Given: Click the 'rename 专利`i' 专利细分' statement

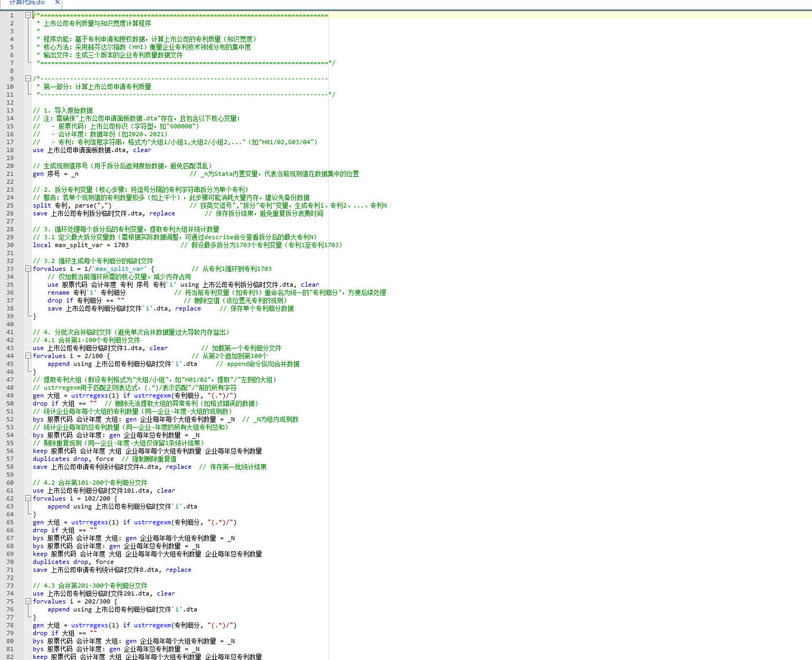Looking at the screenshot, I should (x=87, y=293).
